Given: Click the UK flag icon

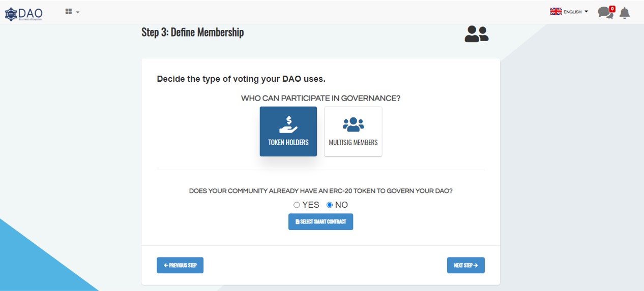Looking at the screenshot, I should [555, 12].
